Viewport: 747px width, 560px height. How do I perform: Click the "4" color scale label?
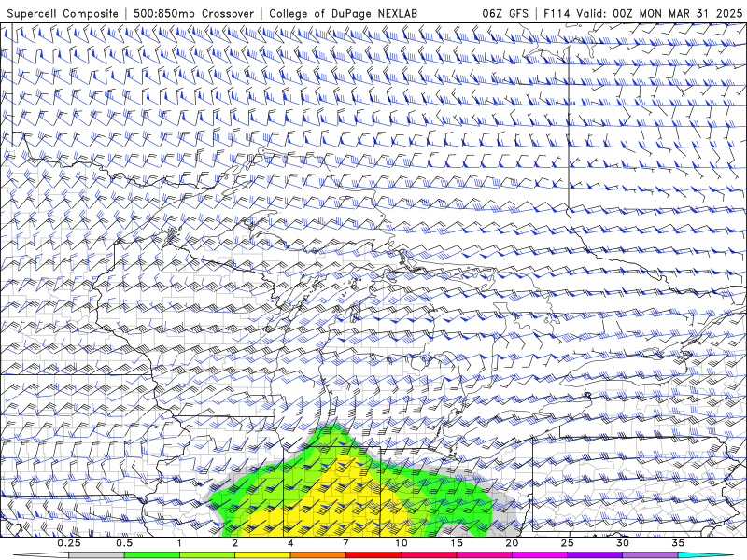(290, 543)
